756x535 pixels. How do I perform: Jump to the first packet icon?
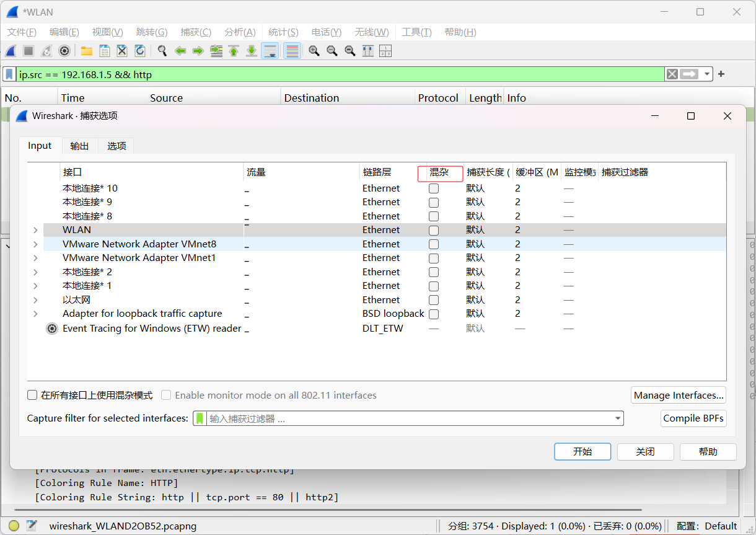point(234,51)
